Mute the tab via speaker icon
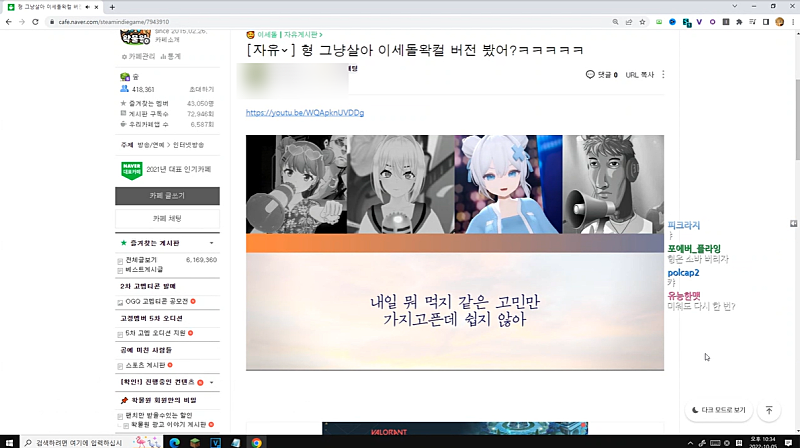 (x=88, y=7)
